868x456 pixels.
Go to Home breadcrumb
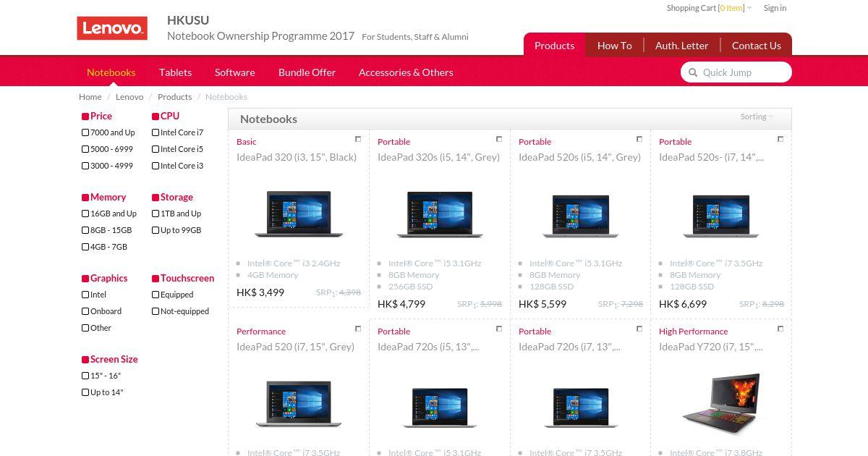[90, 97]
